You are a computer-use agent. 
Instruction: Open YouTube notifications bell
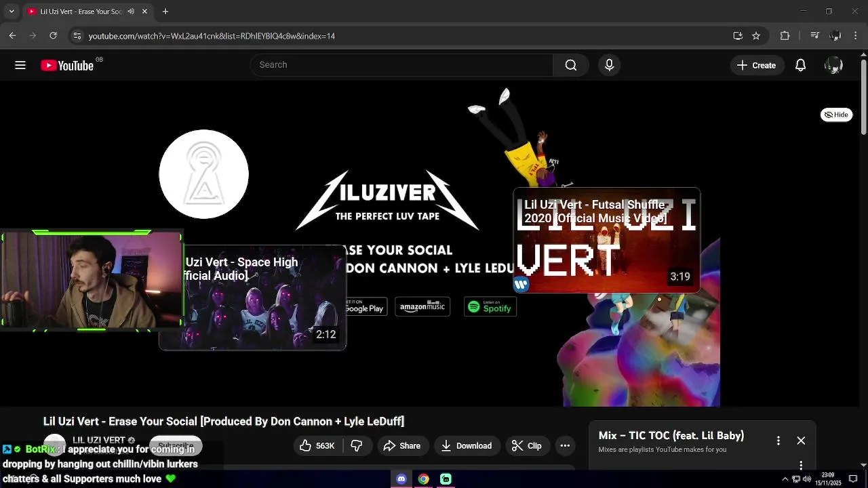pos(800,65)
